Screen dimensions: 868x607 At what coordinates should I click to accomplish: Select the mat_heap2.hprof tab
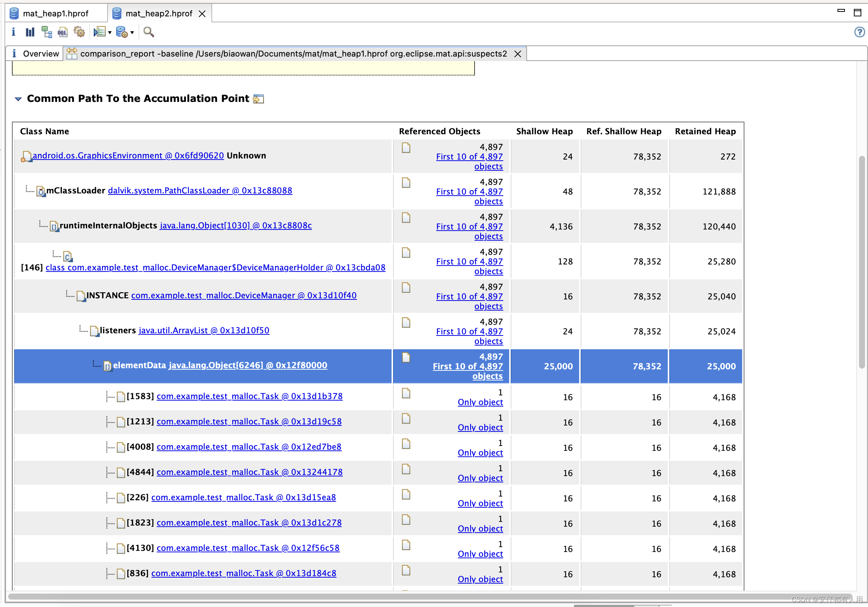tap(159, 13)
